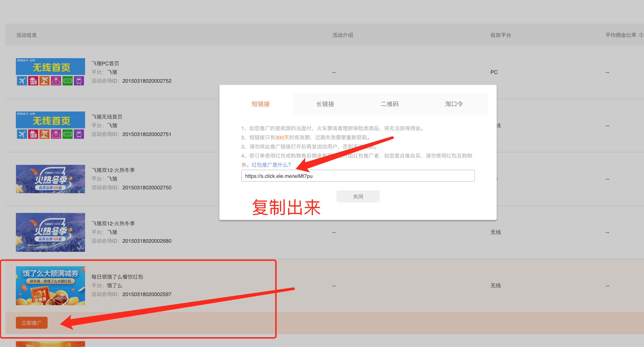Click the 活动信息 column header

(x=26, y=35)
